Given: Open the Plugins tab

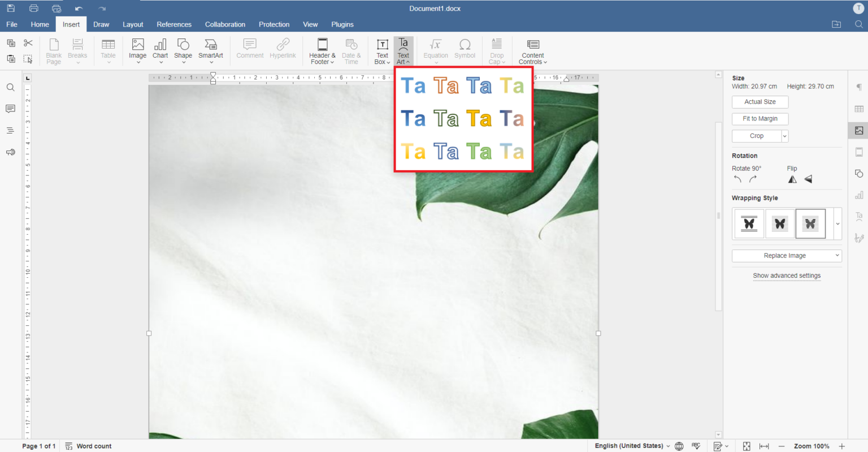Looking at the screenshot, I should coord(342,24).
